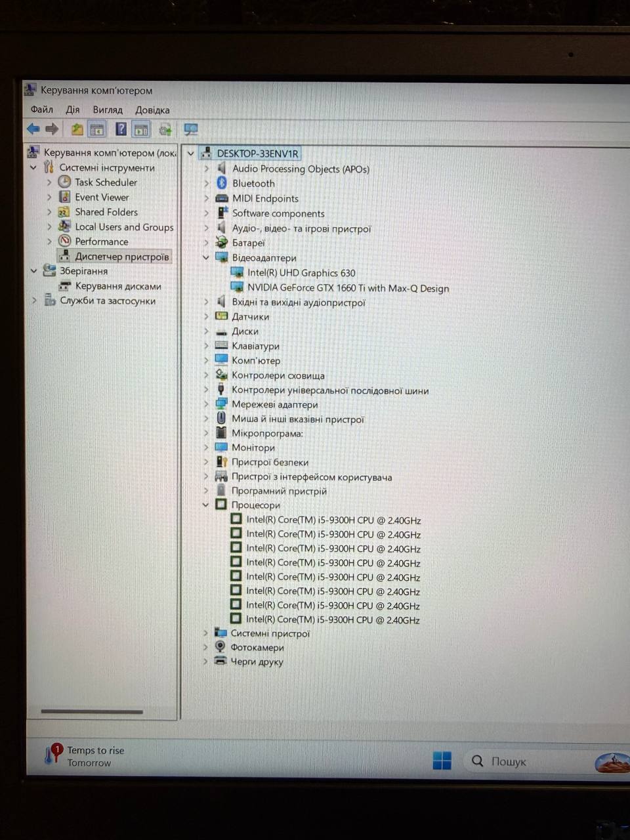Click the Клавіатури keyboard icon
The image size is (630, 840).
(221, 346)
